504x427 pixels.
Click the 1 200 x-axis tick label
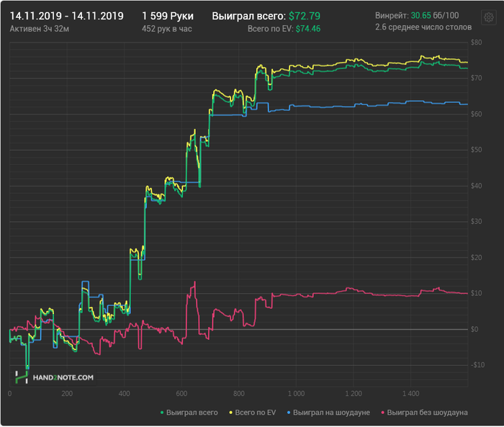coord(354,394)
